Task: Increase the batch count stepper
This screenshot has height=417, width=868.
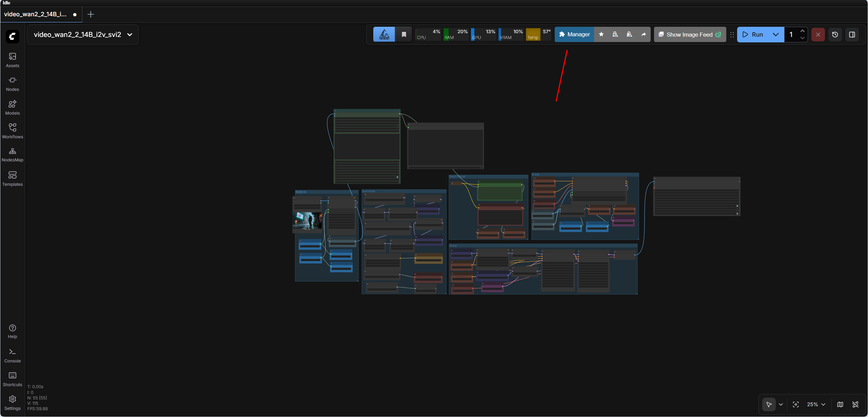Action: pos(802,31)
